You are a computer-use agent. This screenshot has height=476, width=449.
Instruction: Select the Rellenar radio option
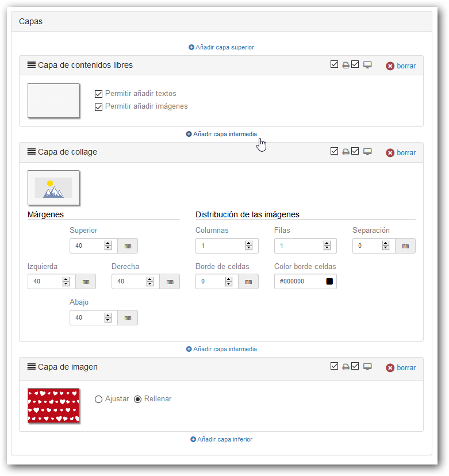[x=138, y=399]
